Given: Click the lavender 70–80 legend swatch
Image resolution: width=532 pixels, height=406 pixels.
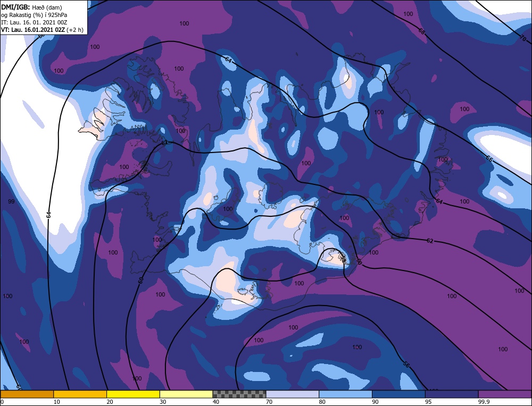Looking at the screenshot, I should [293, 394].
